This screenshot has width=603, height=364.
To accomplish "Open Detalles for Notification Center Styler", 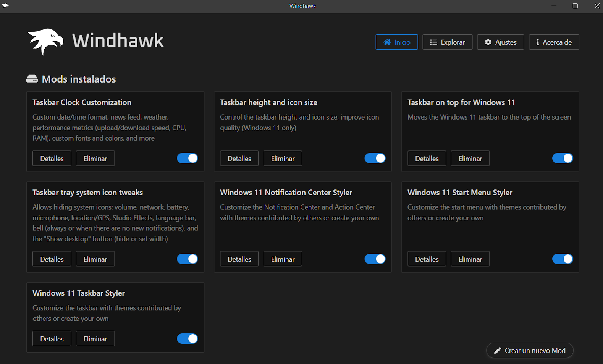I will point(239,259).
